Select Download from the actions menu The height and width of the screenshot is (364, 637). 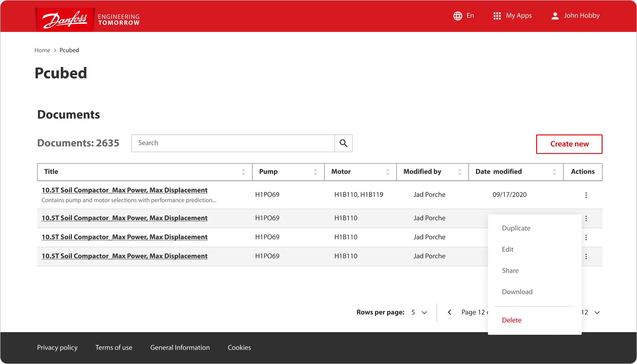click(x=517, y=292)
